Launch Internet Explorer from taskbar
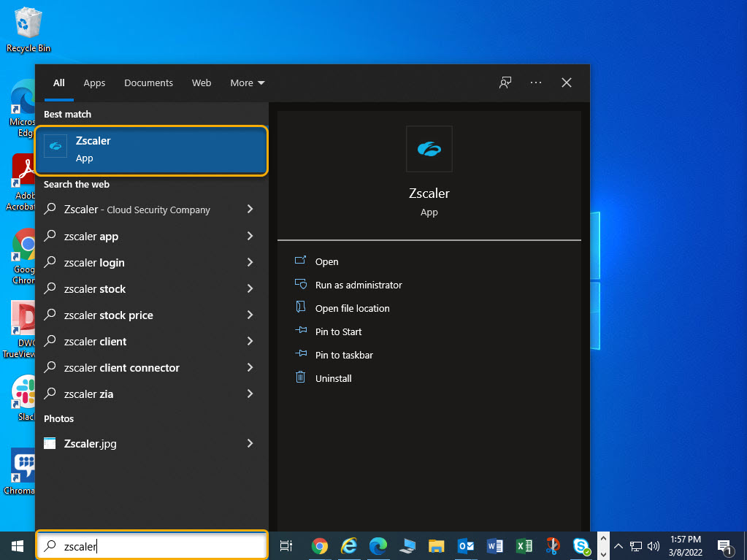This screenshot has width=747, height=560. (349, 545)
